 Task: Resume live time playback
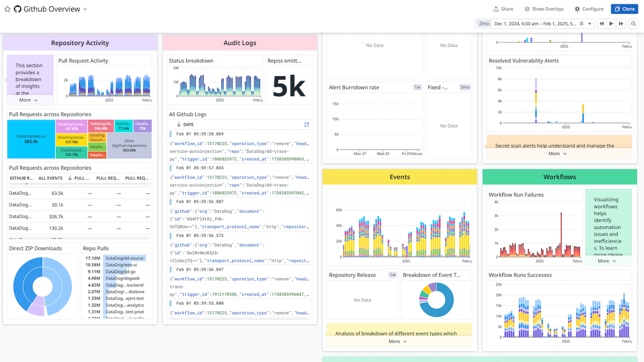(611, 24)
